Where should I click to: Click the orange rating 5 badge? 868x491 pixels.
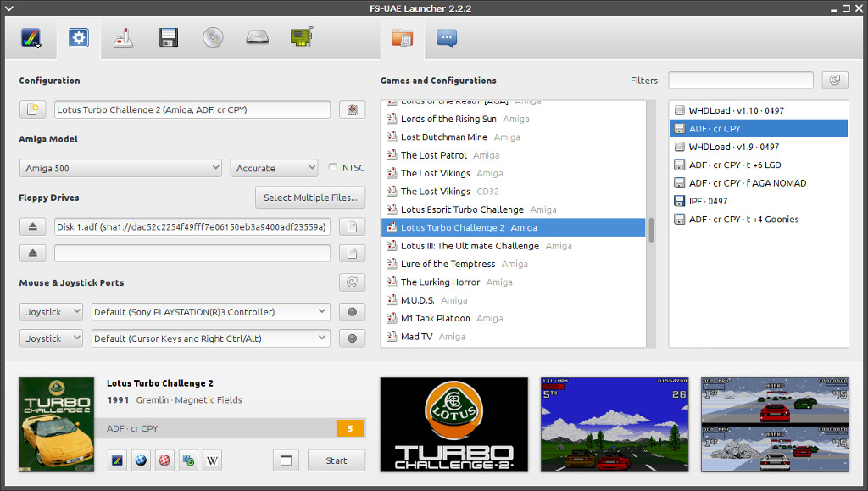pos(350,428)
